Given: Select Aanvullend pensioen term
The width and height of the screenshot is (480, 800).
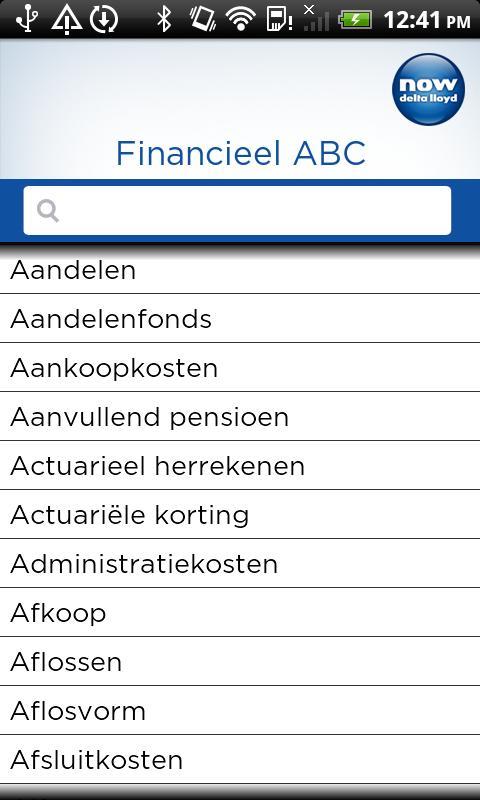Looking at the screenshot, I should click(240, 416).
